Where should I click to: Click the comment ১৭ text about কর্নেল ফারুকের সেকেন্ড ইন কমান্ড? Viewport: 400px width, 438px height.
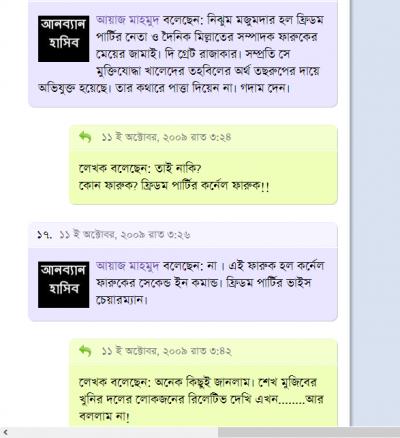(210, 283)
